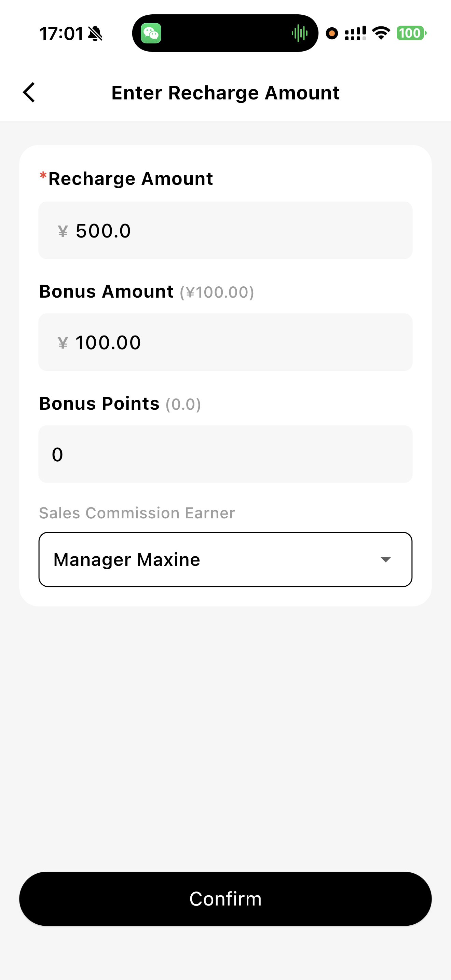Tap the WeChat icon in the Dynamic Island
The image size is (451, 980).
(x=151, y=33)
